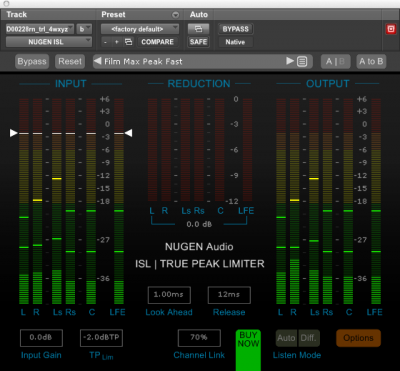400x371 pixels.
Task: Click the left threshold triangle marker on input
Action: 13,133
